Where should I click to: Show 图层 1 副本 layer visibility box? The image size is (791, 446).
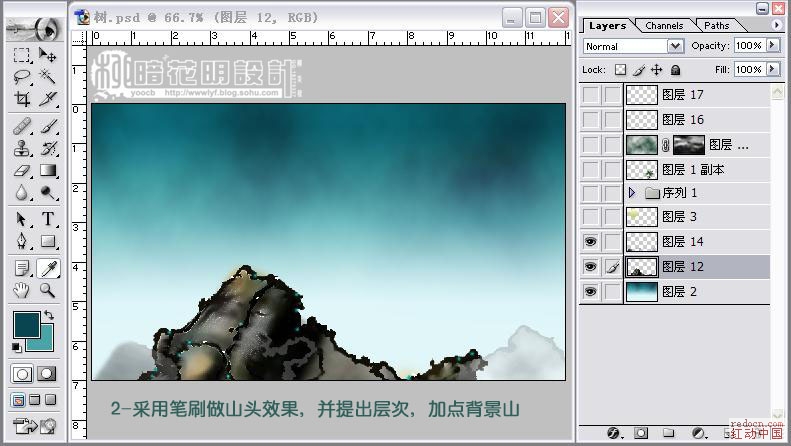coord(590,170)
